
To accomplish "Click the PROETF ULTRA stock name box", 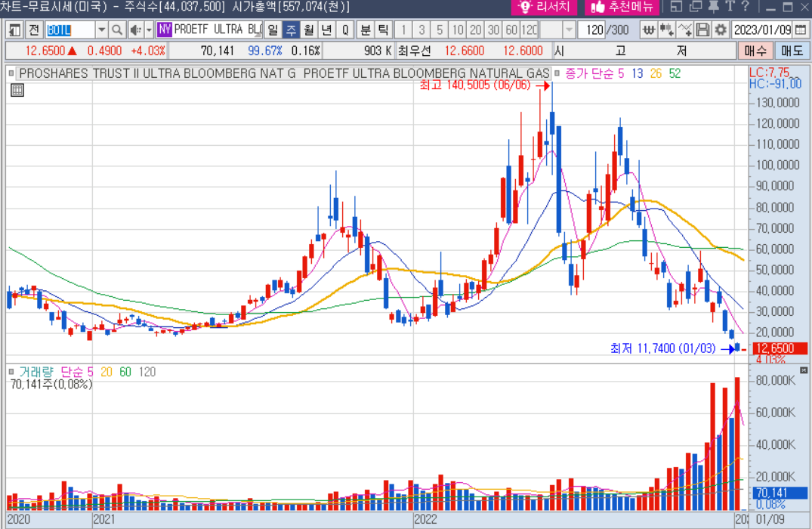I will (210, 29).
